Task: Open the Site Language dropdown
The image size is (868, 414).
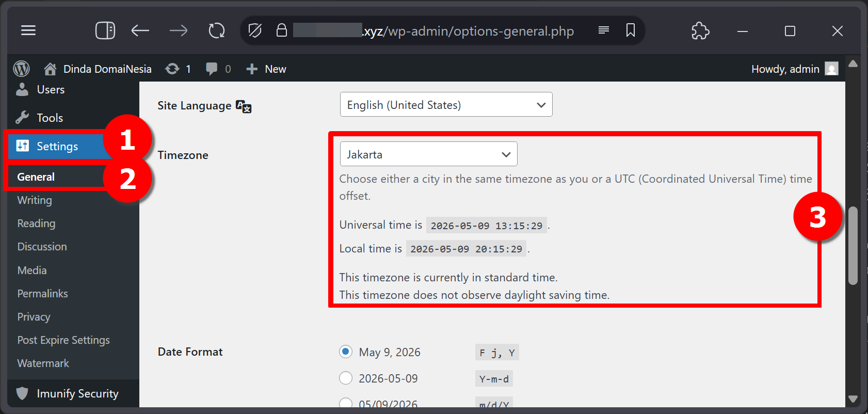Action: click(x=446, y=104)
